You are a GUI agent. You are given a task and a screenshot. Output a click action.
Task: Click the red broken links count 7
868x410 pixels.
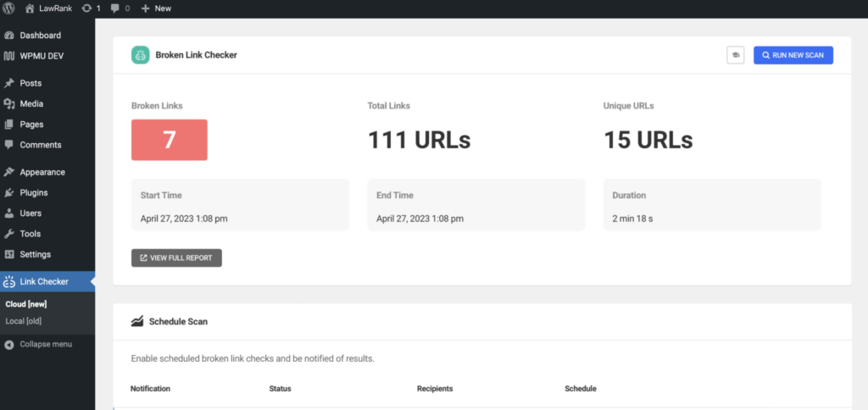[170, 140]
